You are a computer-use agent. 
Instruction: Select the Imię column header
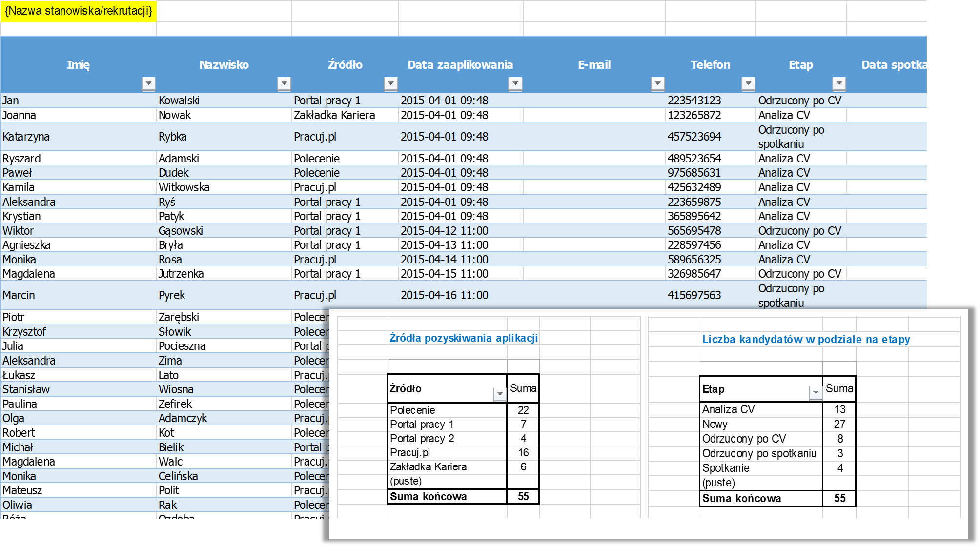(79, 64)
